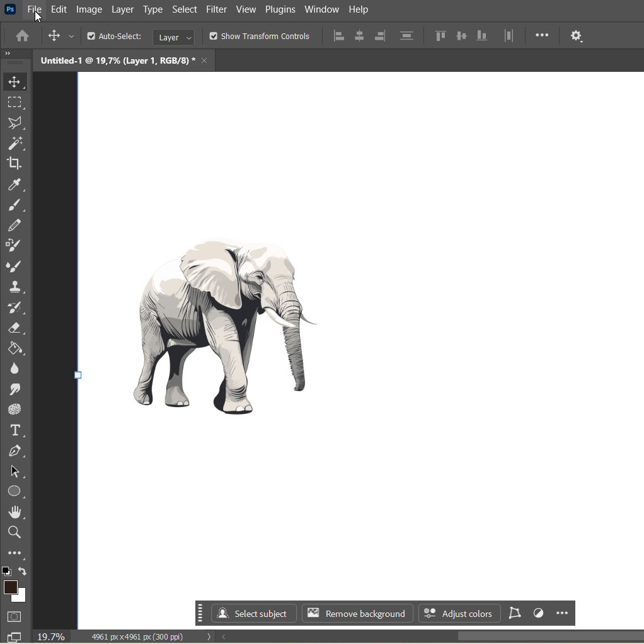Expand the toolbar panel with double arrows

pyautogui.click(x=8, y=54)
